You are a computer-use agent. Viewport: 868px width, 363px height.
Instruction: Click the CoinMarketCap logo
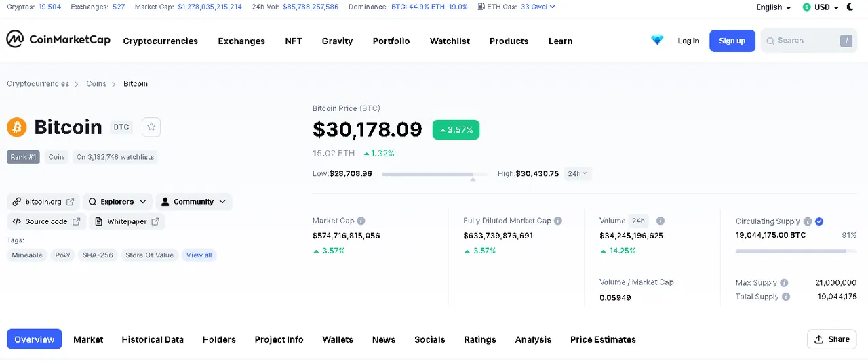[58, 39]
